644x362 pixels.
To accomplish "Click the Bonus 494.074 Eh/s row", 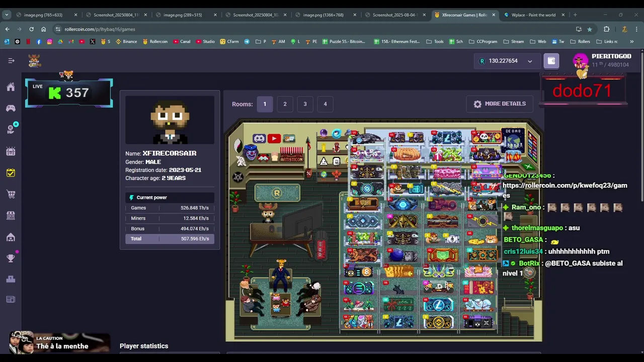I will pyautogui.click(x=170, y=229).
